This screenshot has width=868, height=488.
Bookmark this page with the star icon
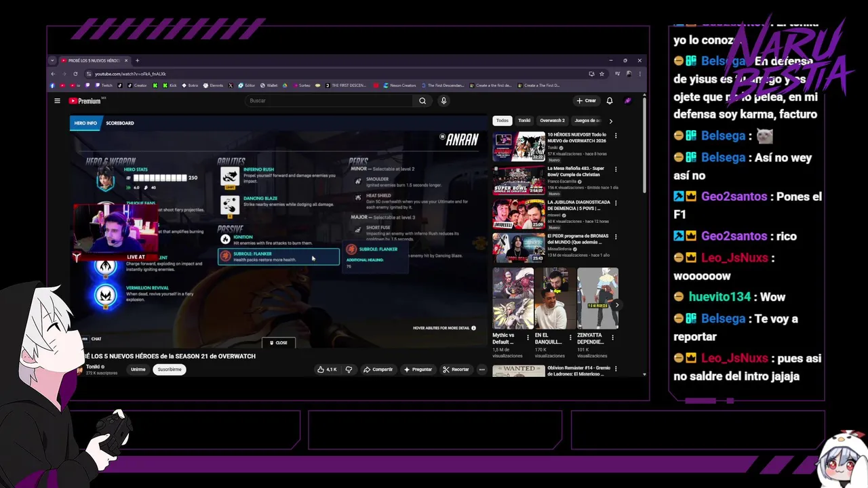coord(601,74)
